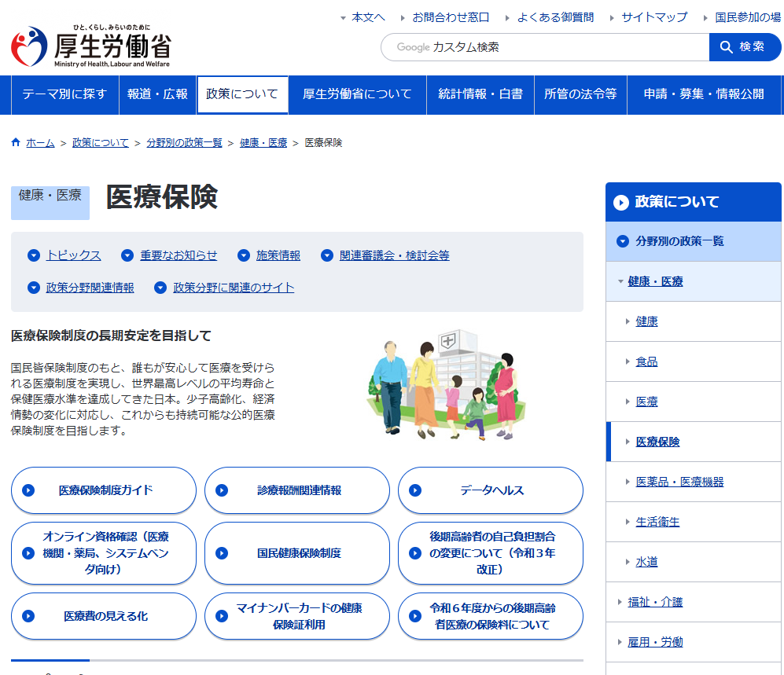The width and height of the screenshot is (784, 675).
Task: Open the 統計情報・白書 menu
Action: pos(480,94)
